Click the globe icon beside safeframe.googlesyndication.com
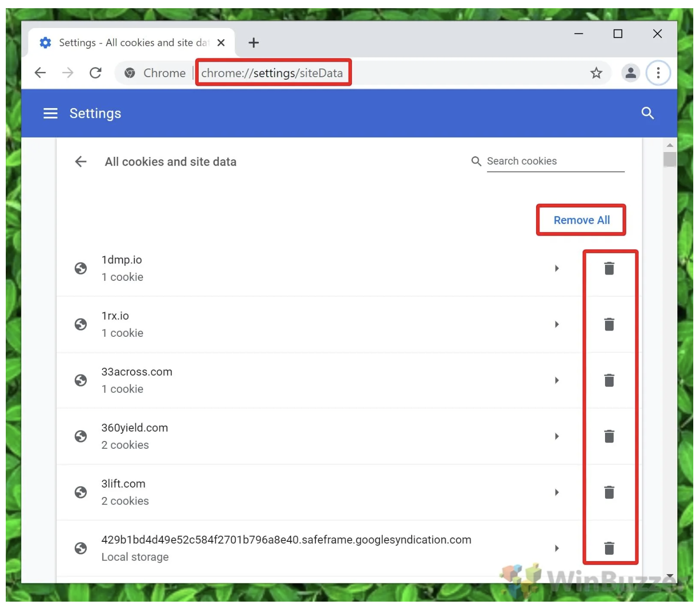Image resolution: width=700 pixels, height=606 pixels. pyautogui.click(x=81, y=548)
